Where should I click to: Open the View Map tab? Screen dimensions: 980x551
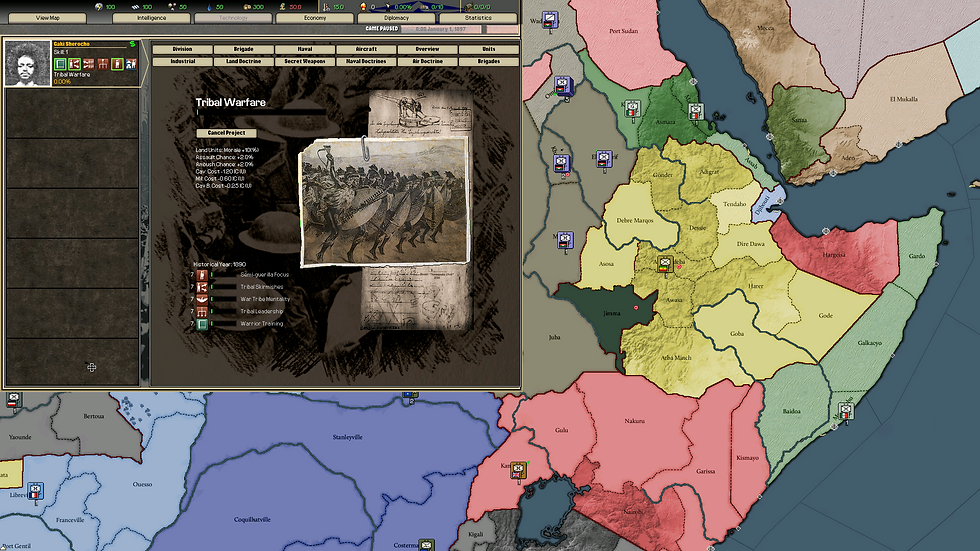tap(48, 18)
